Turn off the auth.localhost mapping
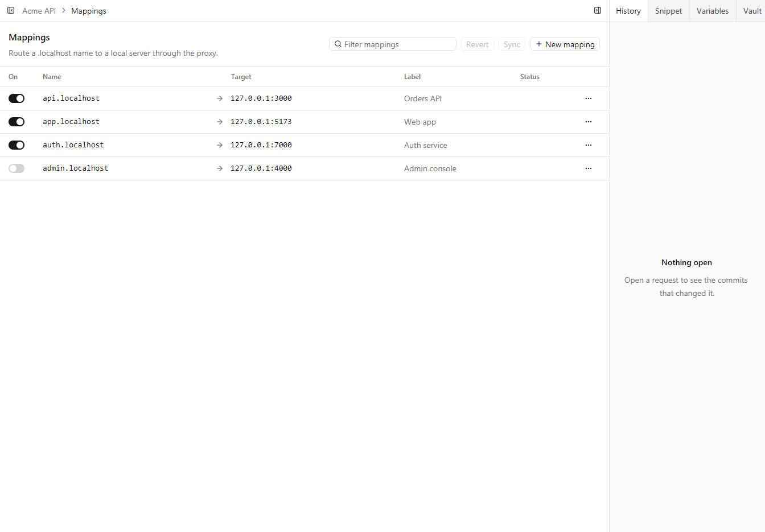The height and width of the screenshot is (532, 765). coord(17,145)
